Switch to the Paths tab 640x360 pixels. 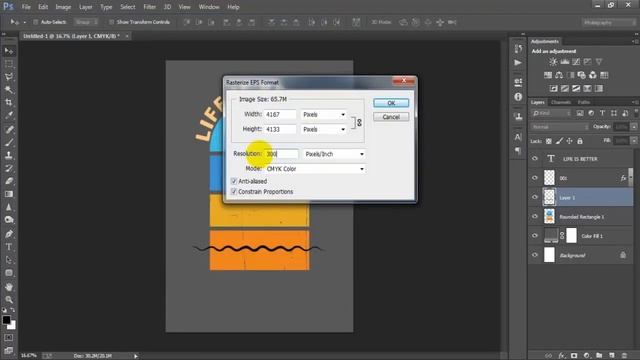(584, 102)
